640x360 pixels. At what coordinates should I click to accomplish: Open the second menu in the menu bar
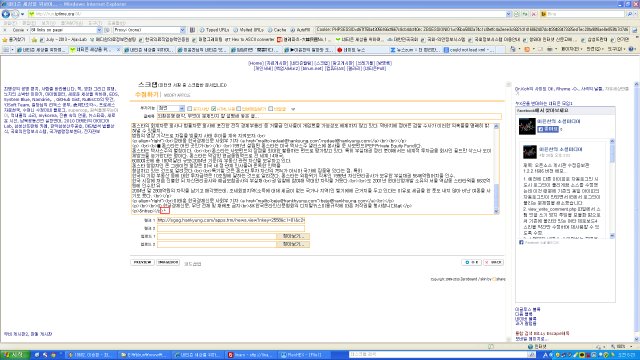(29, 23)
